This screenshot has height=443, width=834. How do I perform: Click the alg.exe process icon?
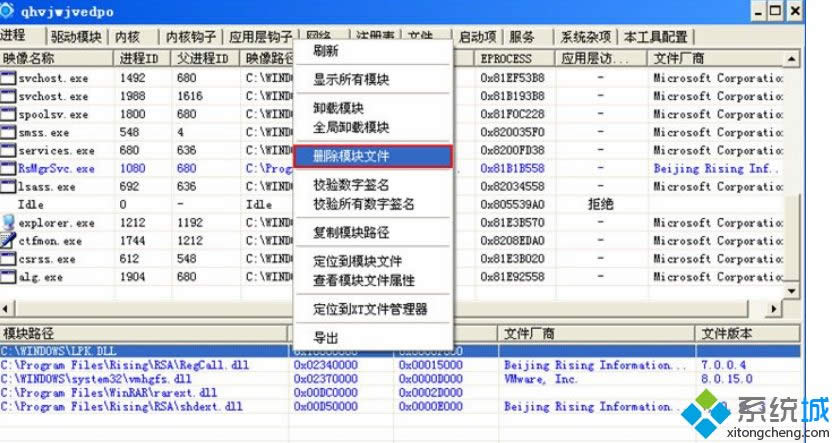pos(9,277)
